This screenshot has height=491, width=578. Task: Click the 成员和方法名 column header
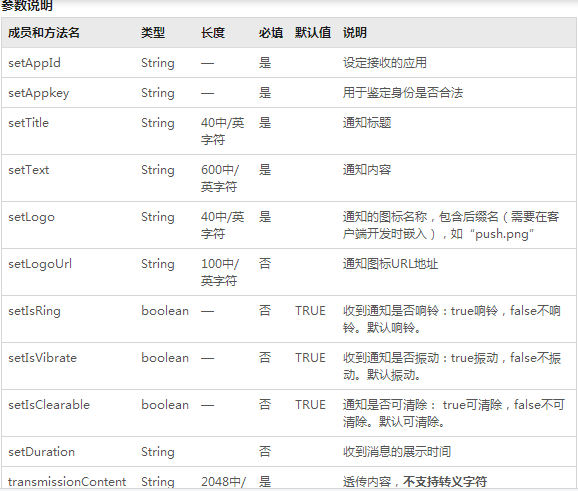44,33
